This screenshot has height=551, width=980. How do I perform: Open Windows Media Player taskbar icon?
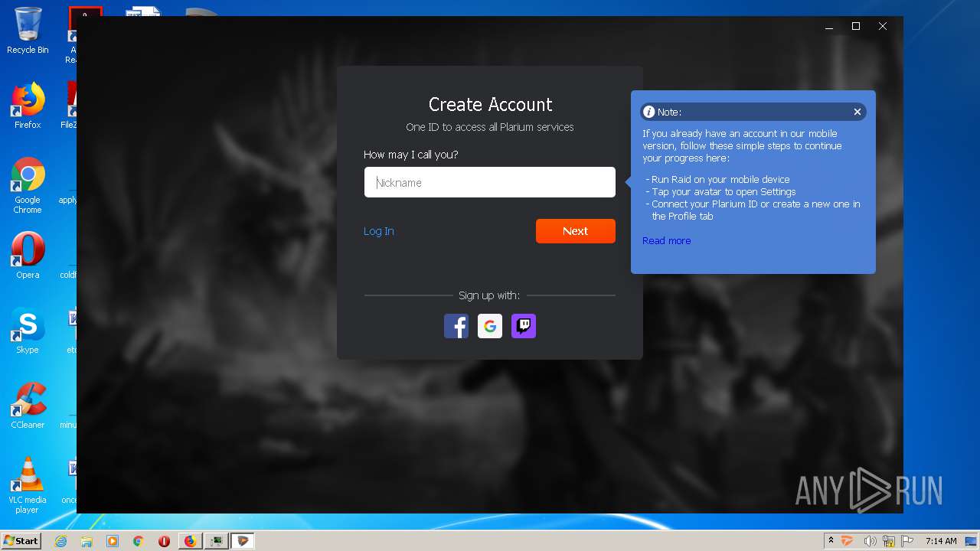click(113, 541)
